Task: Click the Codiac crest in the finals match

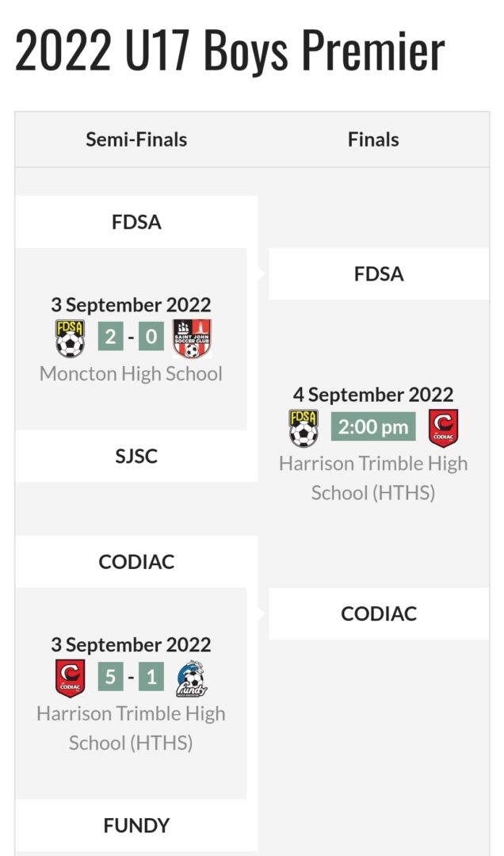Action: tap(443, 428)
